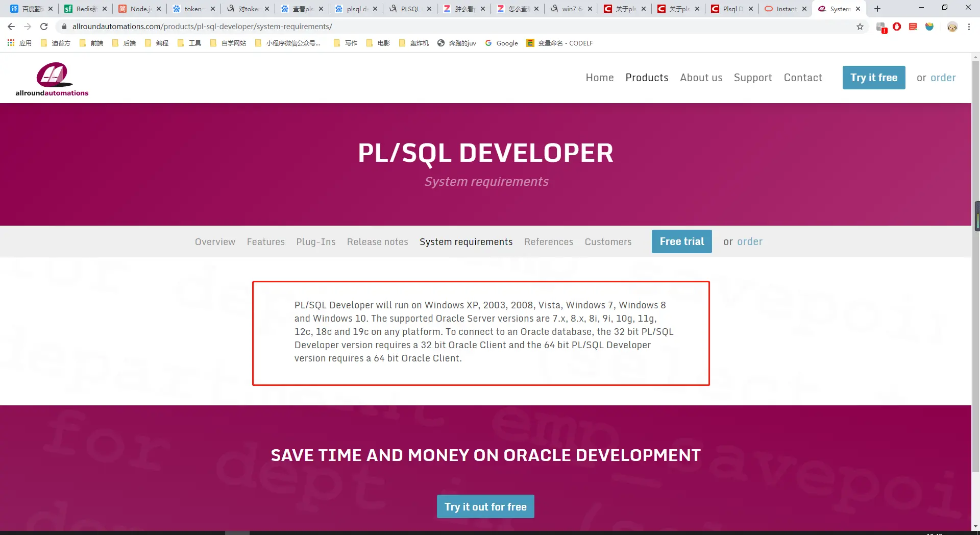Go back to the previous page
The width and height of the screenshot is (980, 535).
coord(11,27)
